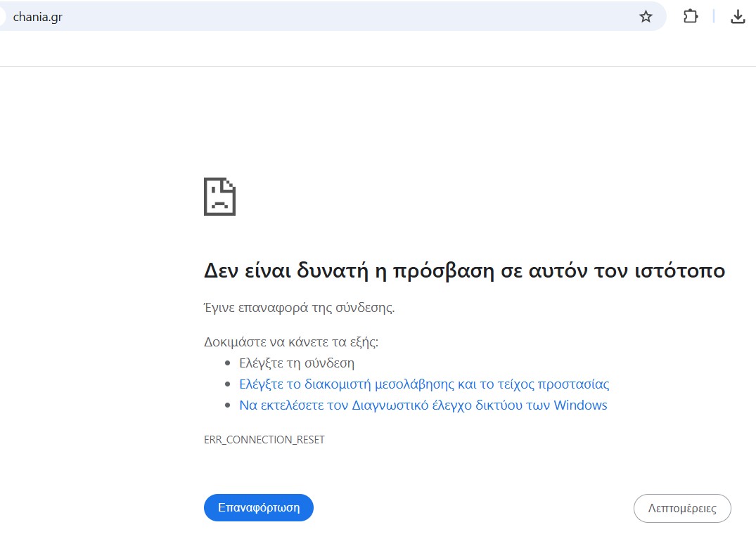Open the proxy and firewall check link
This screenshot has width=756, height=553.
click(424, 384)
